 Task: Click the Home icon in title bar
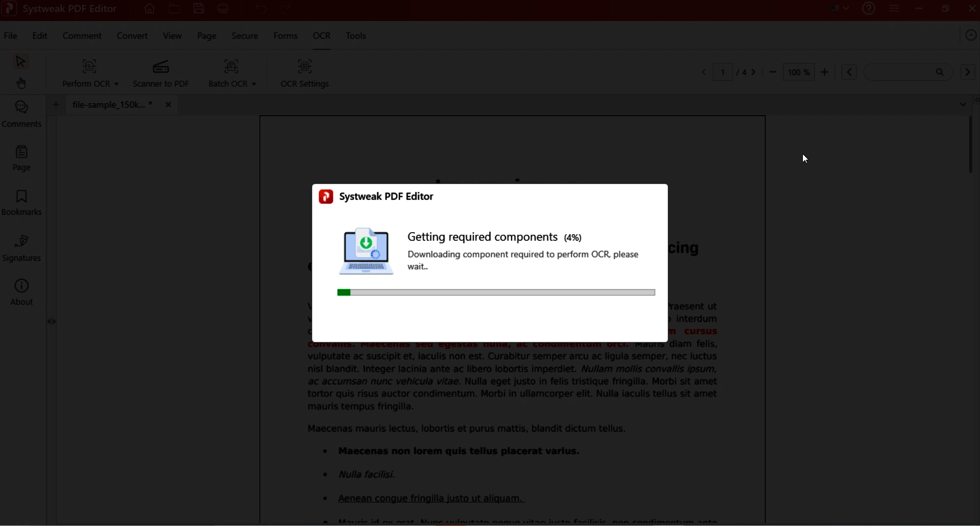tap(150, 9)
